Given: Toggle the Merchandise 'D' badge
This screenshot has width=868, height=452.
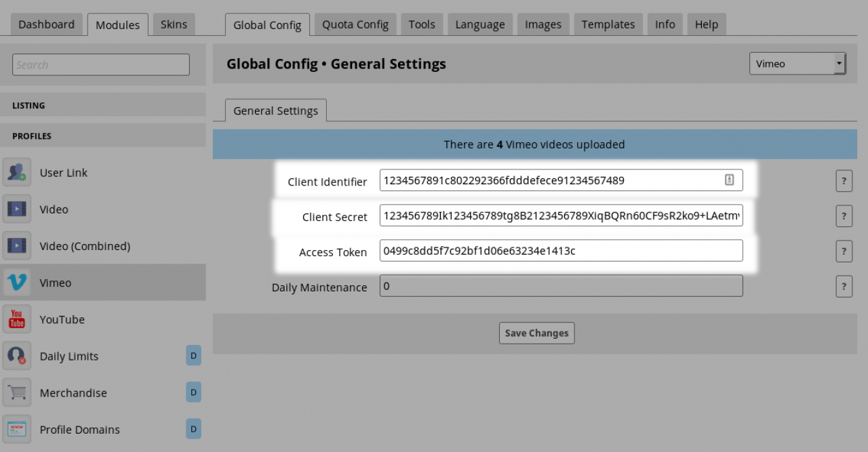Looking at the screenshot, I should 193,392.
